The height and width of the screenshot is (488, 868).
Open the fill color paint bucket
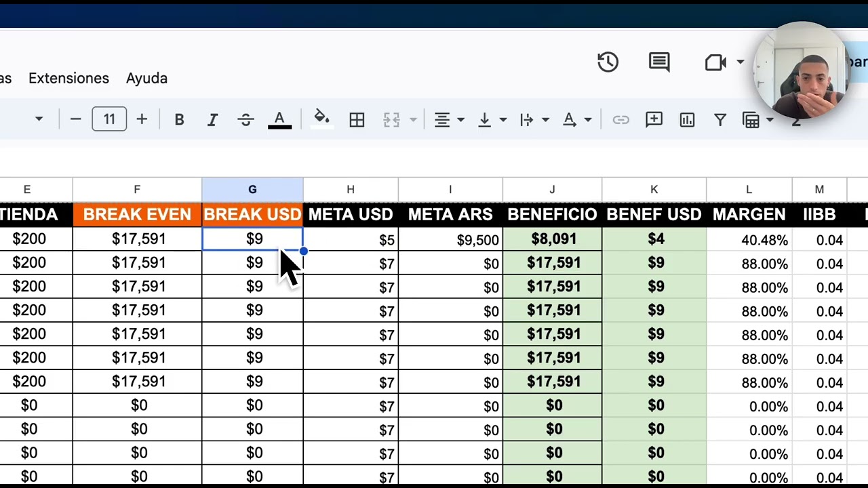coord(321,119)
